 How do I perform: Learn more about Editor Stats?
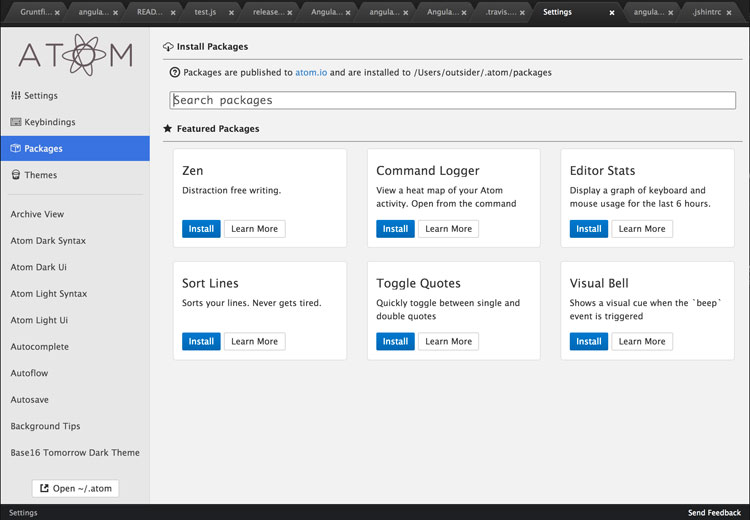click(642, 229)
